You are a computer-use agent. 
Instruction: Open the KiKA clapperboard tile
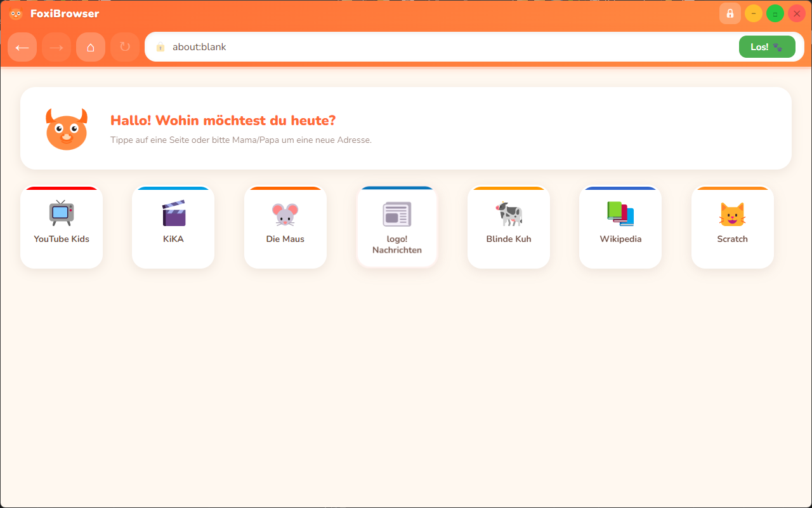(x=173, y=227)
